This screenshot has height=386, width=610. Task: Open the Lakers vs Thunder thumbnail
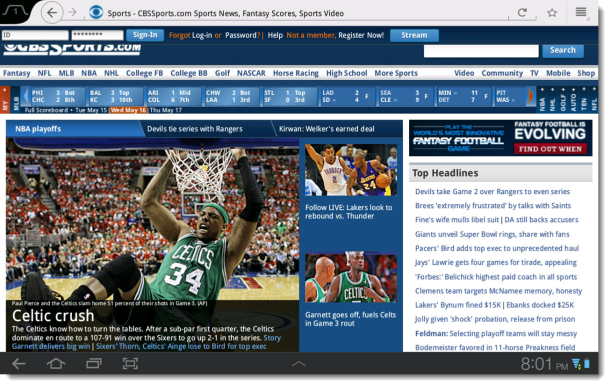point(351,170)
